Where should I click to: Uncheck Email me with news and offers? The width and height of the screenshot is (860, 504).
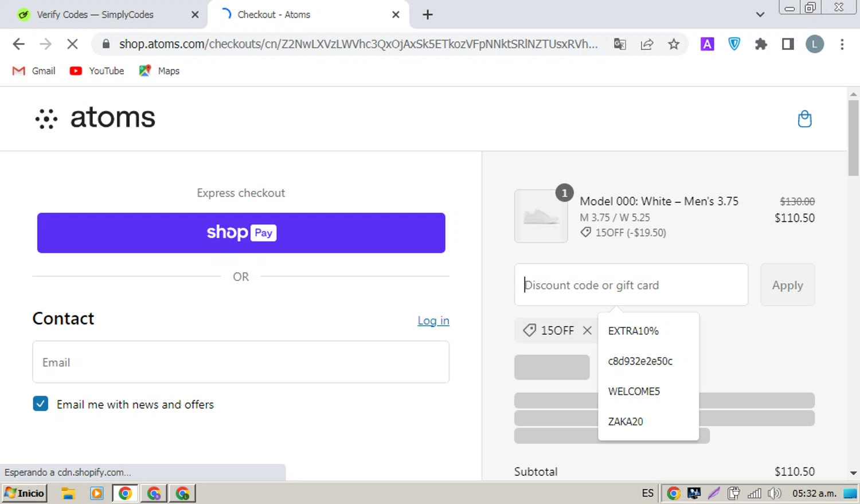click(x=41, y=404)
